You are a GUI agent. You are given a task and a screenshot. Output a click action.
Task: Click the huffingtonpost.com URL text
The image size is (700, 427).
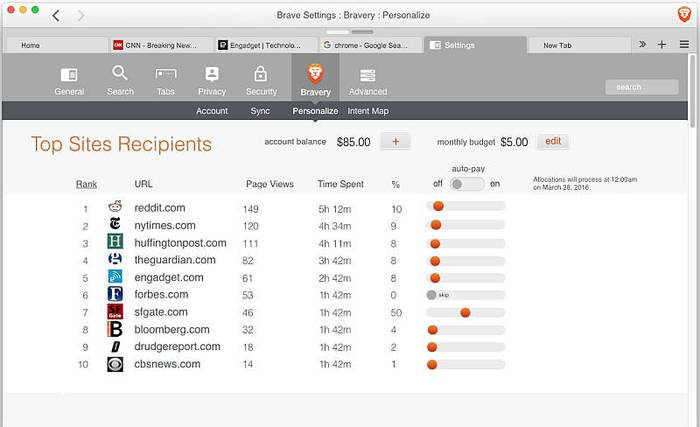[180, 243]
